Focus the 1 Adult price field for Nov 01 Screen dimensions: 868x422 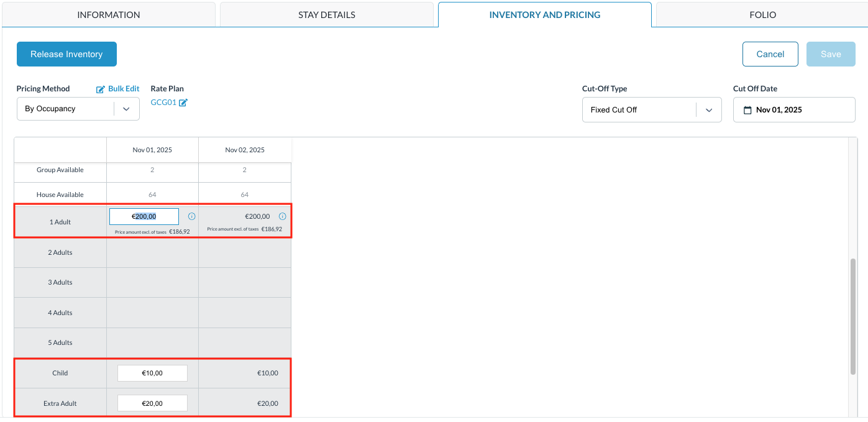point(144,216)
